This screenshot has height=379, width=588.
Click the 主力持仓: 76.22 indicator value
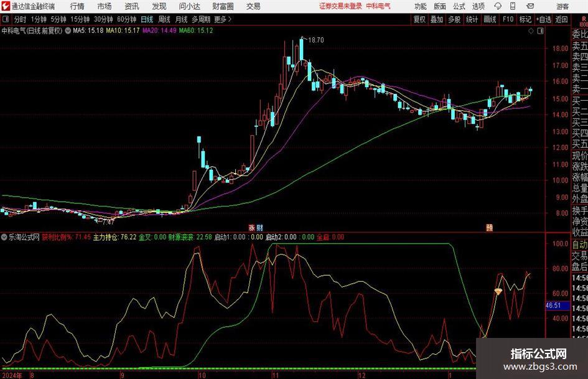pos(114,237)
